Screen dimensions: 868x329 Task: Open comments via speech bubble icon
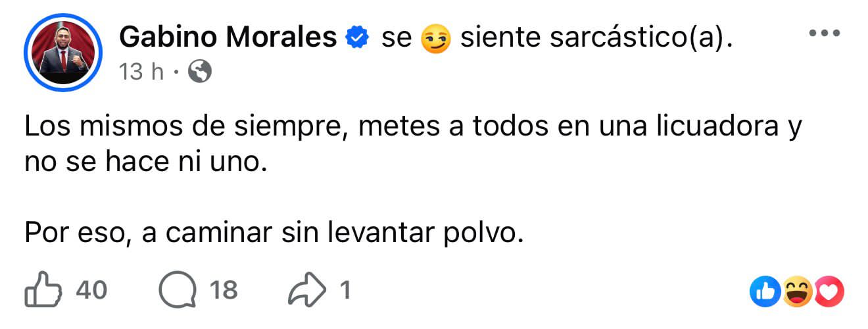[x=178, y=290]
